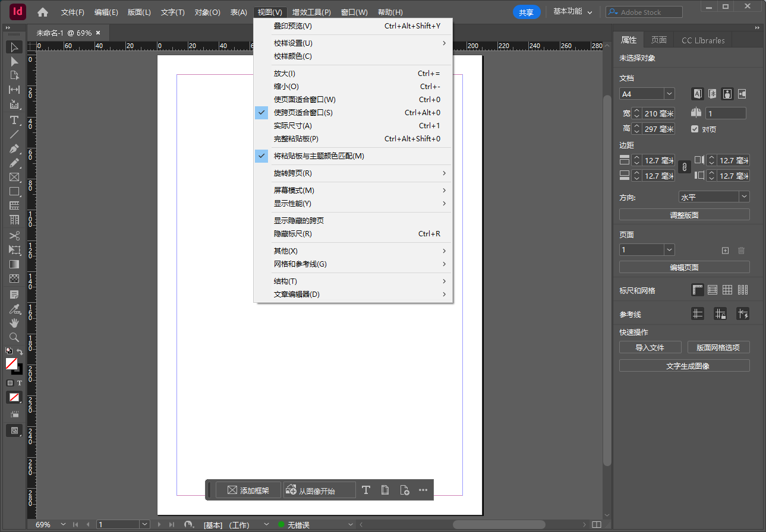Viewport: 766px width, 532px height.
Task: Select the Pencil tool
Action: click(x=14, y=163)
